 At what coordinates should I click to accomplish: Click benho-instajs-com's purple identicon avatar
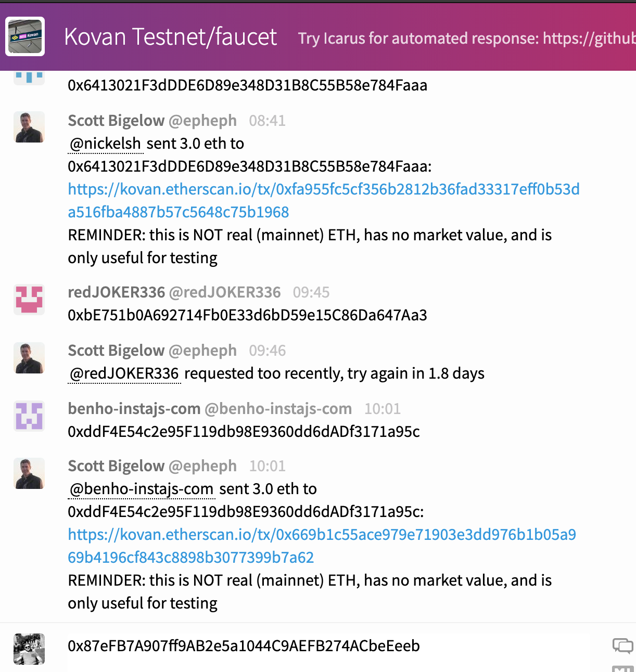coord(29,416)
